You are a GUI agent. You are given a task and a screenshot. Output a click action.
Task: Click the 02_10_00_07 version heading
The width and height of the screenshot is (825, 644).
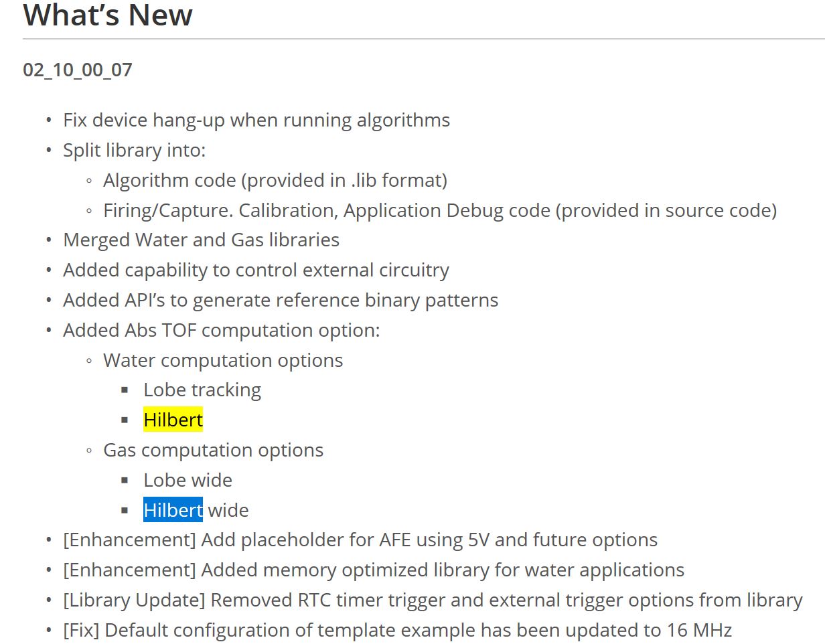78,70
